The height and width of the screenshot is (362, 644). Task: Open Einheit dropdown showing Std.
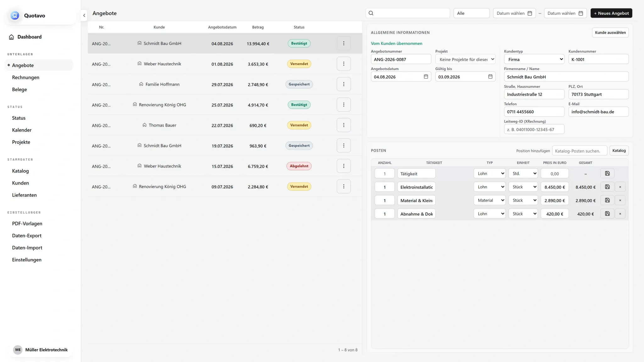pyautogui.click(x=523, y=173)
